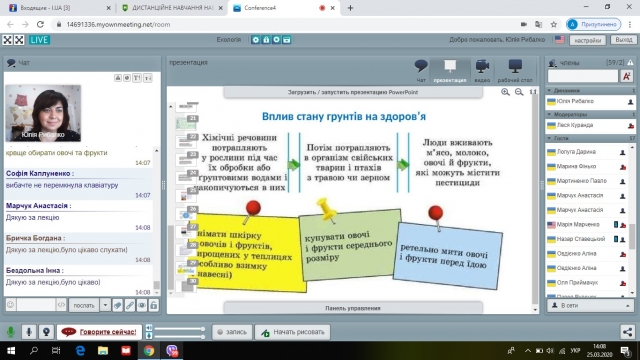
Task: Click the webcam icon in bottom bar
Action: (46, 332)
